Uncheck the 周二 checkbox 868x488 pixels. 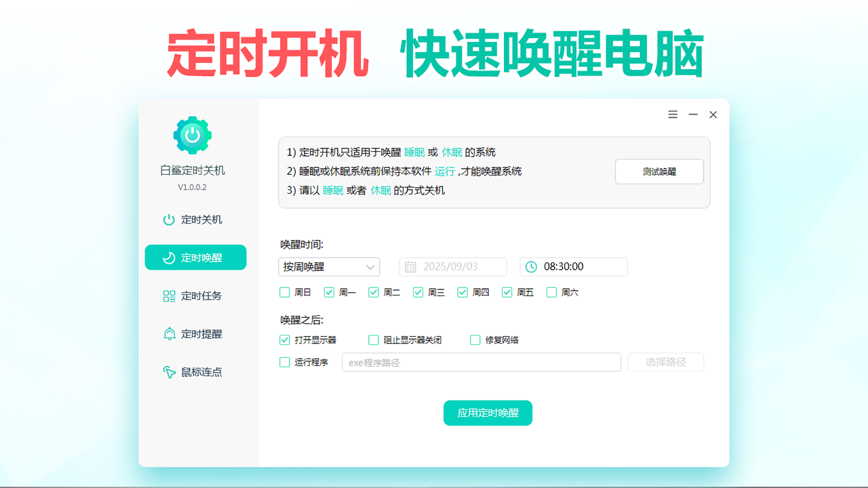point(374,292)
